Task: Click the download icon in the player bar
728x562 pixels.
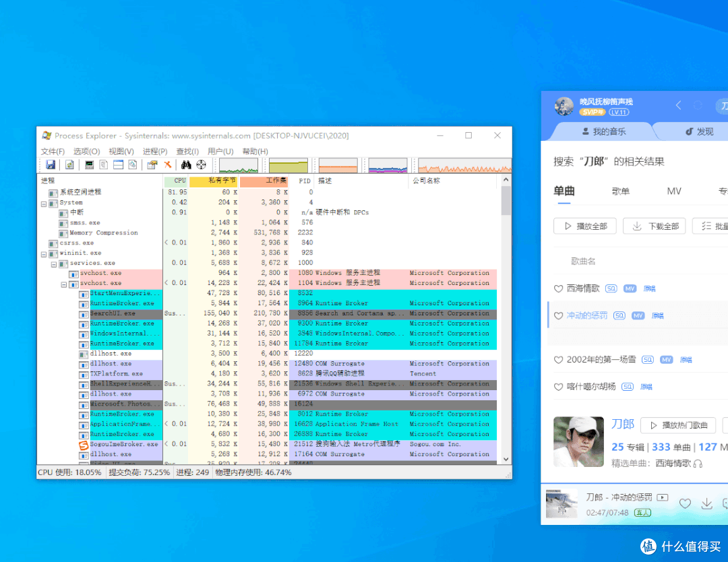Action: pyautogui.click(x=706, y=503)
